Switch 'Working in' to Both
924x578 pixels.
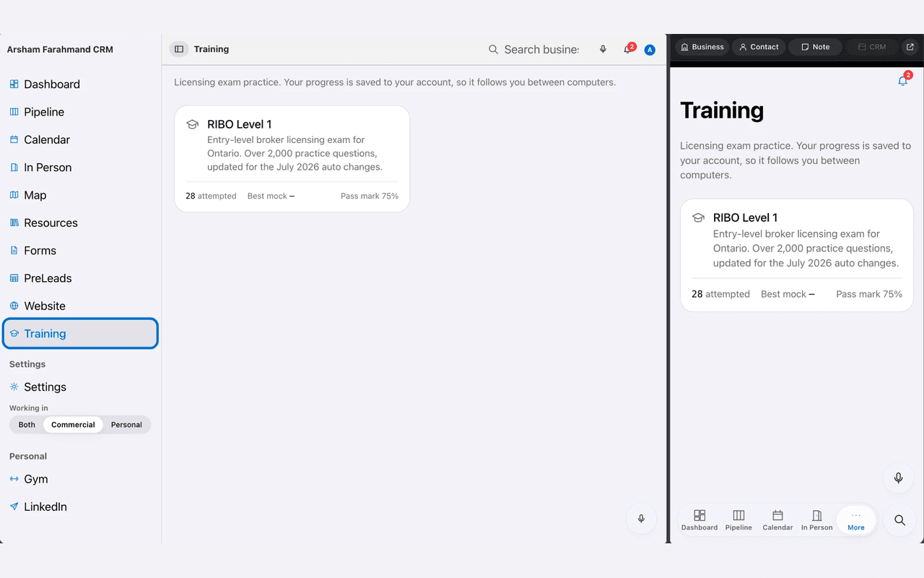pos(27,425)
